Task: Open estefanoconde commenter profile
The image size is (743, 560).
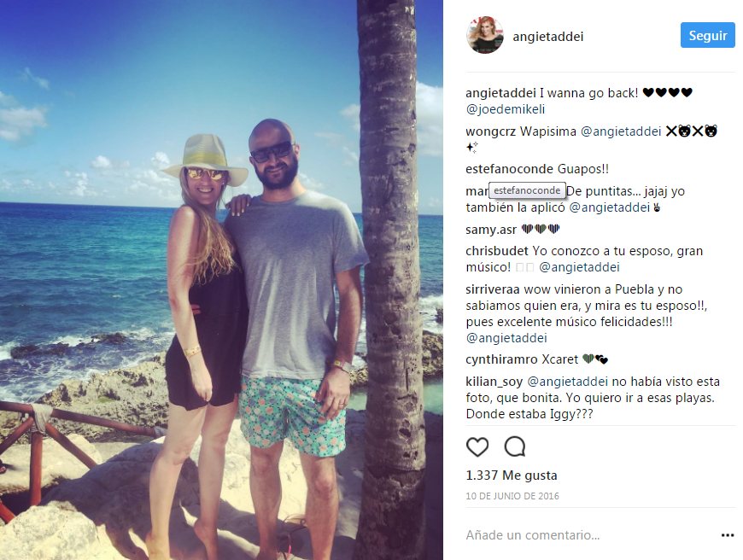Action: 510,169
